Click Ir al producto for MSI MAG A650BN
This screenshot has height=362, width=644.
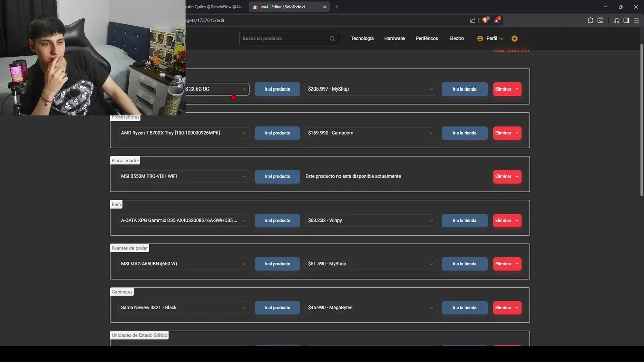point(277,264)
